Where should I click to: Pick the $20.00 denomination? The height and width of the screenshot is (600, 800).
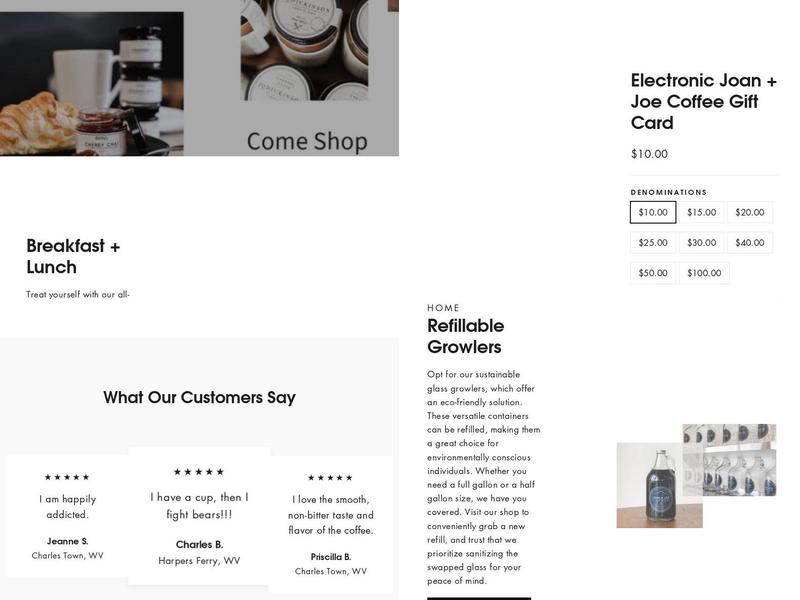click(x=749, y=212)
